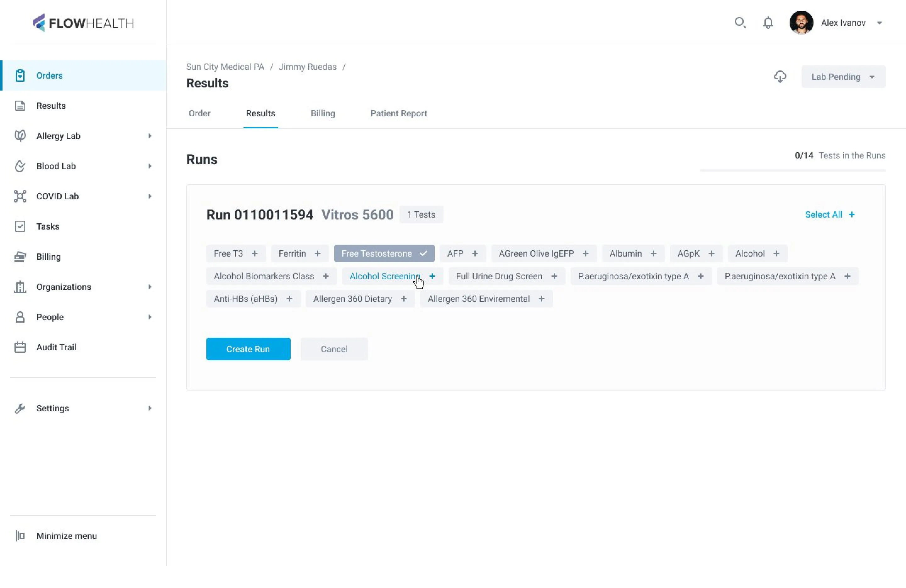Expand COVID Lab submenu arrow
Screen dimensions: 906x588
tap(150, 197)
